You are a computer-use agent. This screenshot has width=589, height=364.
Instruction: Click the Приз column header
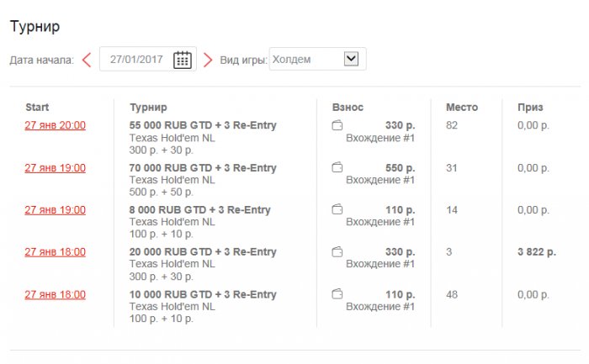pos(530,107)
